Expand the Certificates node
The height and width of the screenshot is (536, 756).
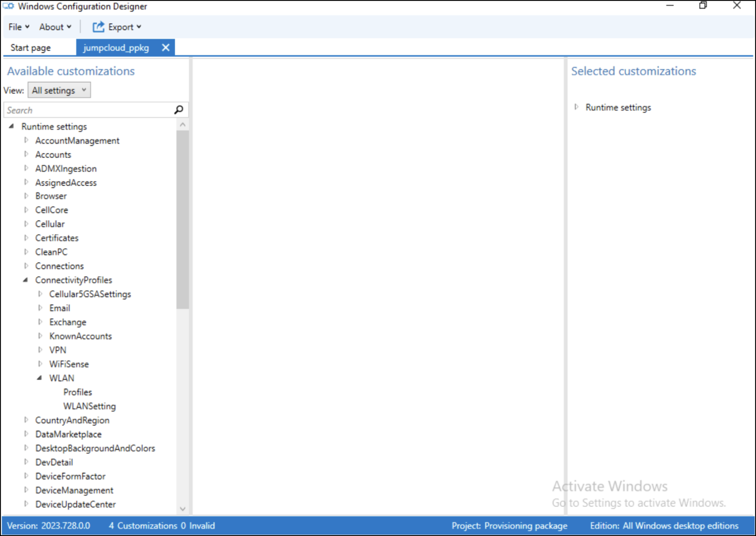[26, 238]
